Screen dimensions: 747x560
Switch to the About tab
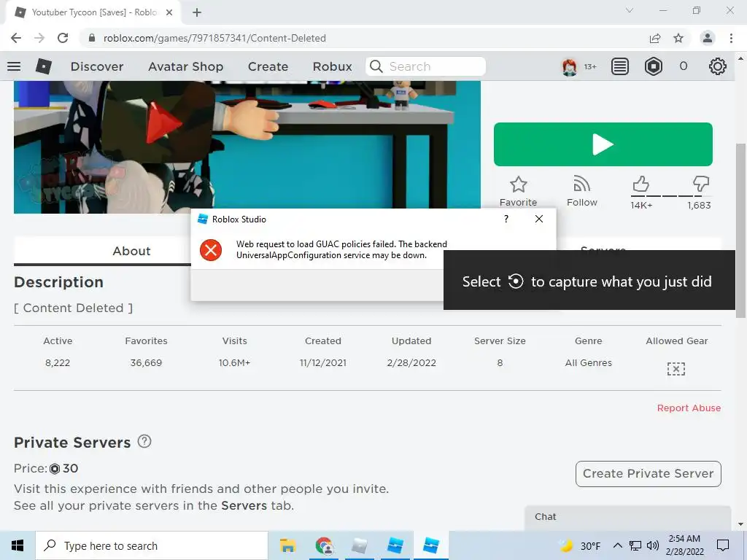tap(131, 251)
